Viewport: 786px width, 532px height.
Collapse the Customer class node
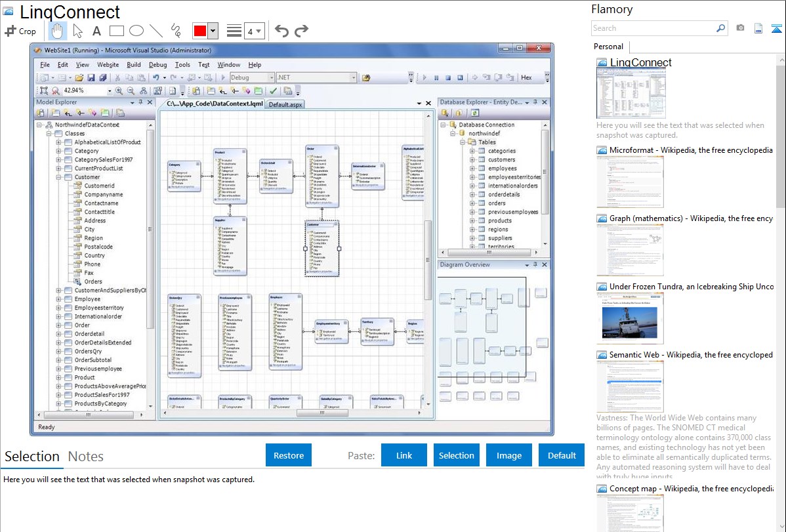(58, 177)
